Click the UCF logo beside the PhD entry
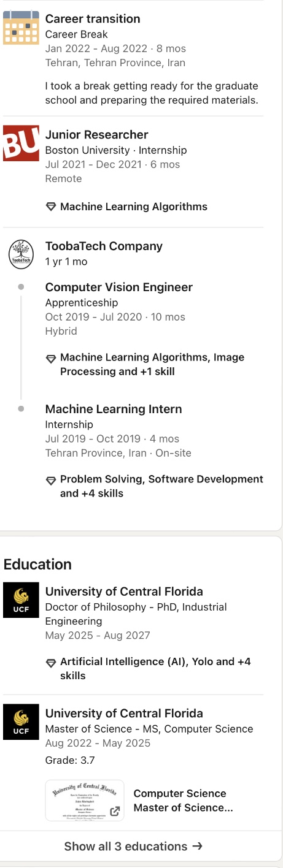This screenshot has width=283, height=868. pos(20,600)
